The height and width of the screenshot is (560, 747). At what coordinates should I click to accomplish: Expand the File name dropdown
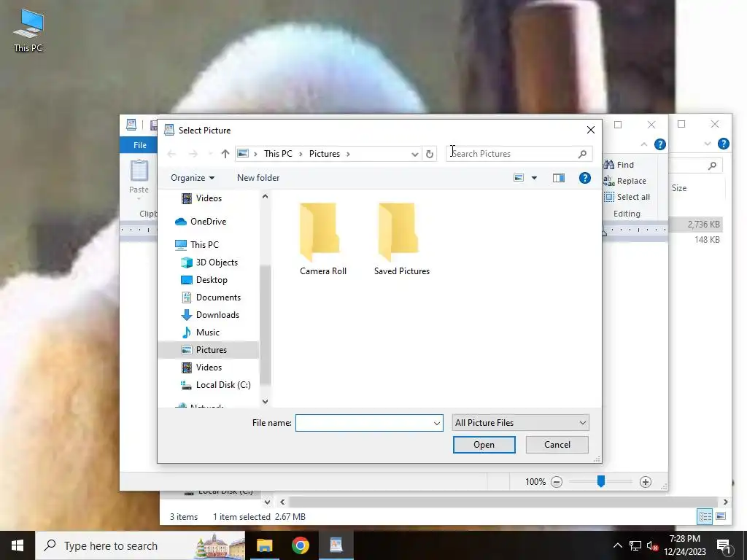click(436, 424)
